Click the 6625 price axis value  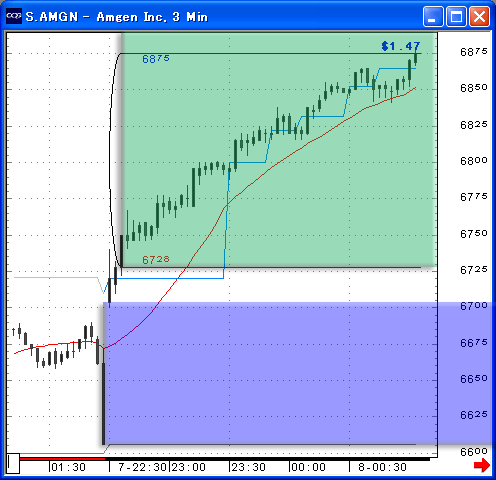(x=474, y=415)
